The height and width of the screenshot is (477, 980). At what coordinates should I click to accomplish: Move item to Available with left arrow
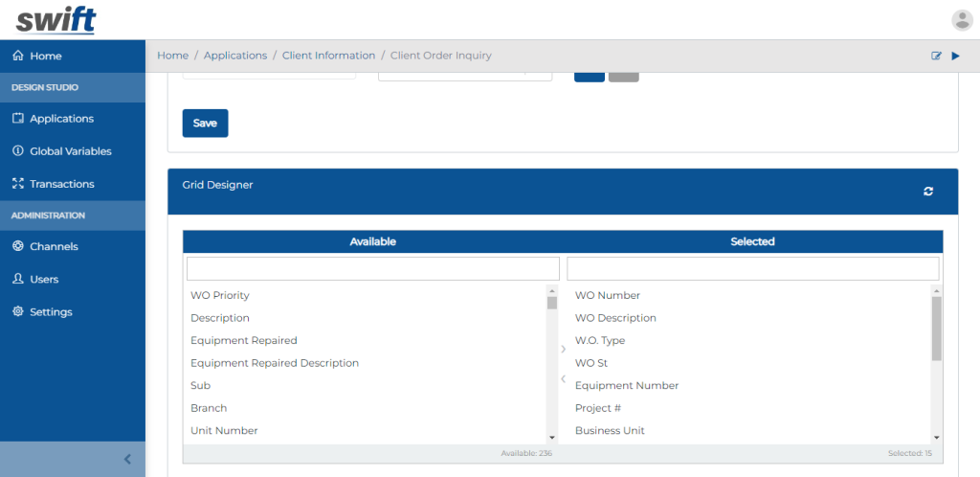coord(563,380)
